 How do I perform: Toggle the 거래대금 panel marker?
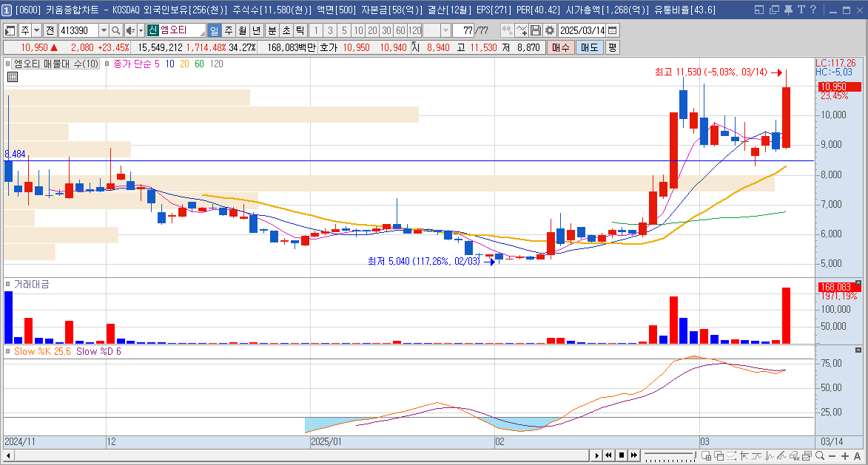7,284
